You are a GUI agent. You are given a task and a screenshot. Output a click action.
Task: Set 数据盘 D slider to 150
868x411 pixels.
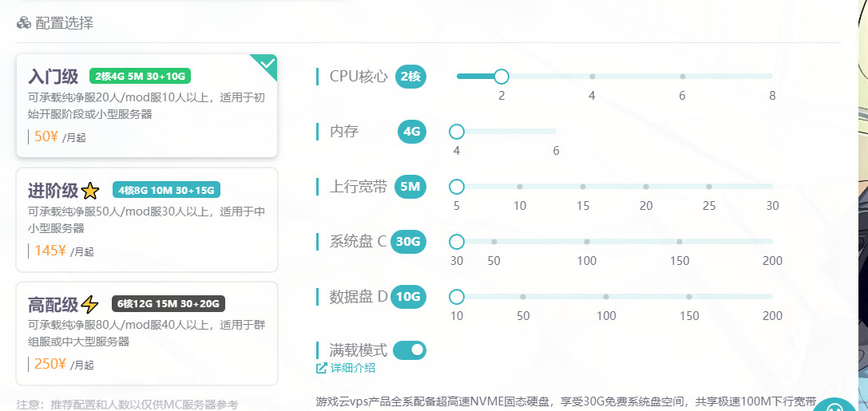click(x=689, y=297)
